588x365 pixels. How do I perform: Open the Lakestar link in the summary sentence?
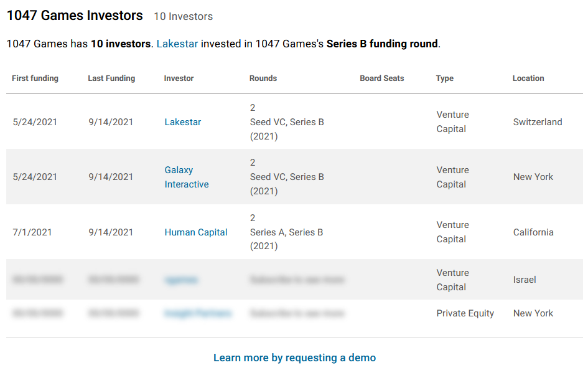point(177,44)
